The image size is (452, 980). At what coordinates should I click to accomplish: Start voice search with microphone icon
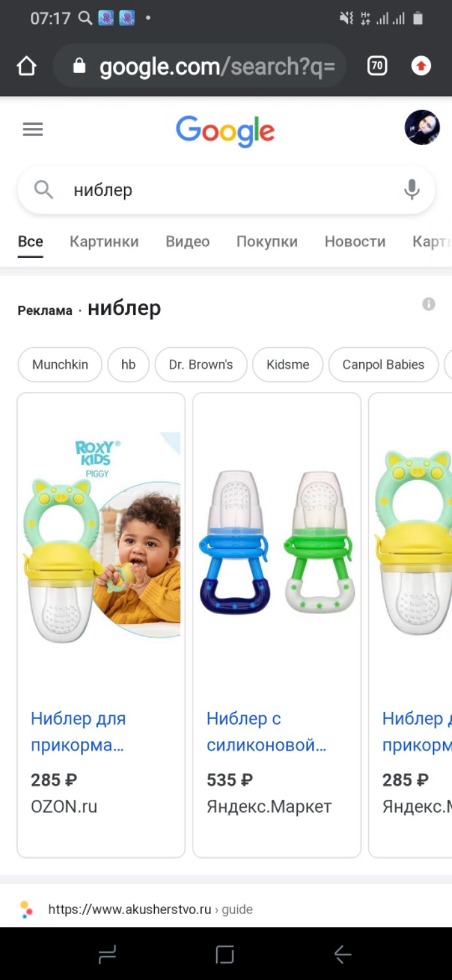pos(412,190)
